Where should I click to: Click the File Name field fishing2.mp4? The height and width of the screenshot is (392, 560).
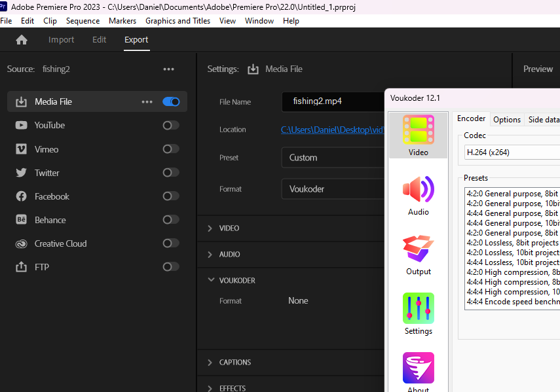(x=334, y=102)
